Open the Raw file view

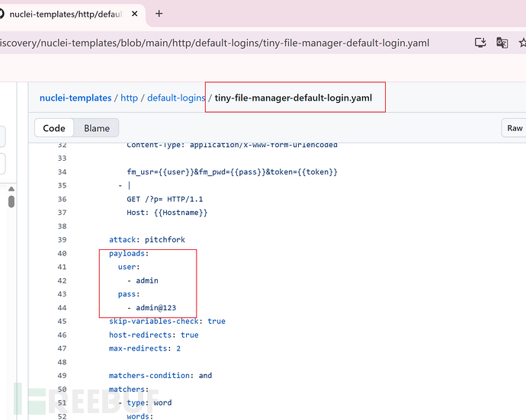(x=515, y=128)
